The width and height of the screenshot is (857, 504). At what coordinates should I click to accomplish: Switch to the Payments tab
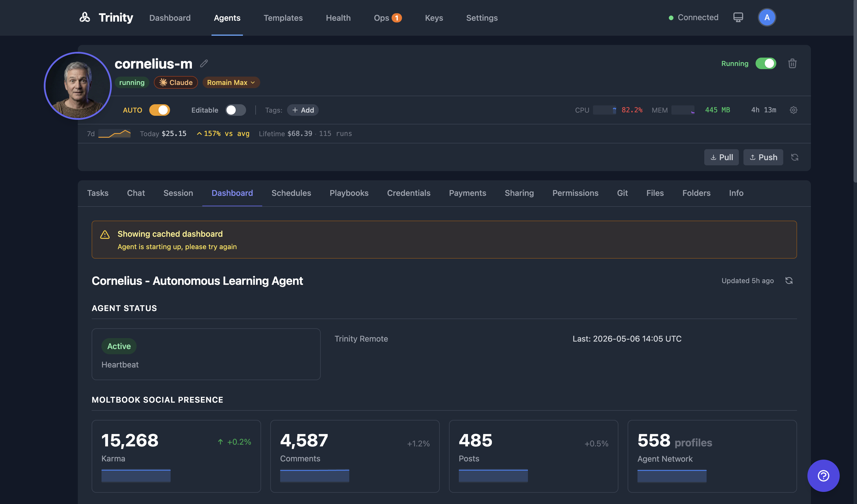click(468, 193)
